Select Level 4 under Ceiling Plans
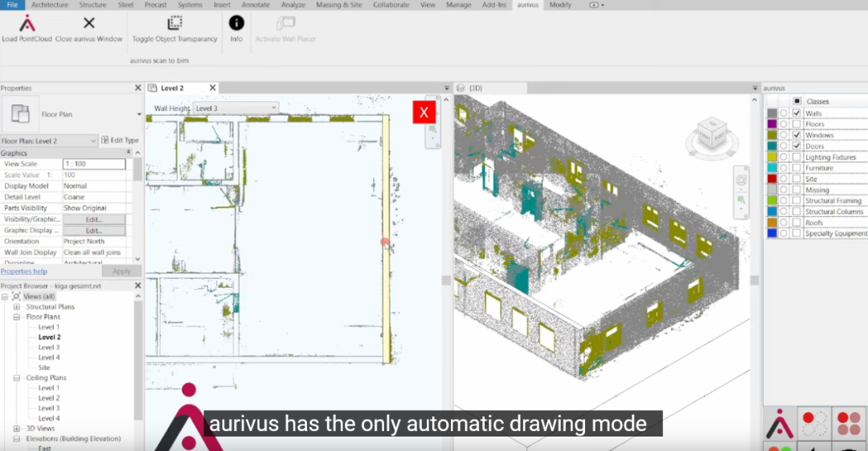Image resolution: width=868 pixels, height=451 pixels. [x=49, y=418]
